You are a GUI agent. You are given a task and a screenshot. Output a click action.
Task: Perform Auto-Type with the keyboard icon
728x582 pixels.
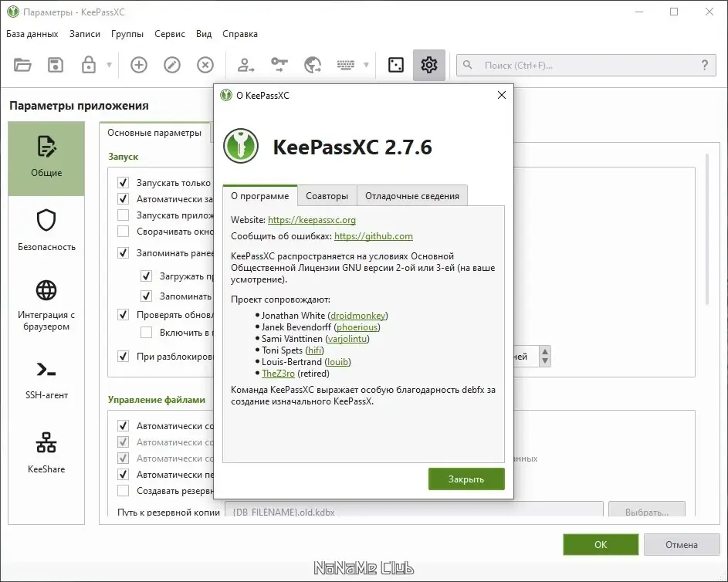pyautogui.click(x=345, y=65)
